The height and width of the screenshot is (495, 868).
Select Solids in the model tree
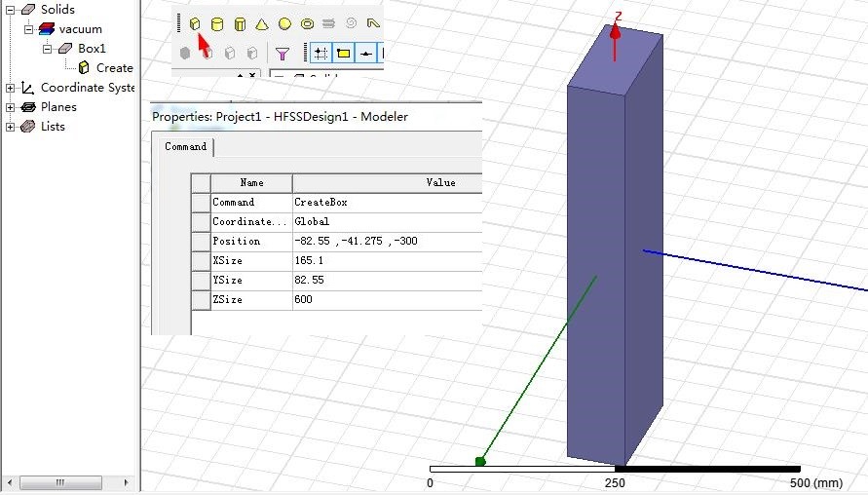coord(57,10)
